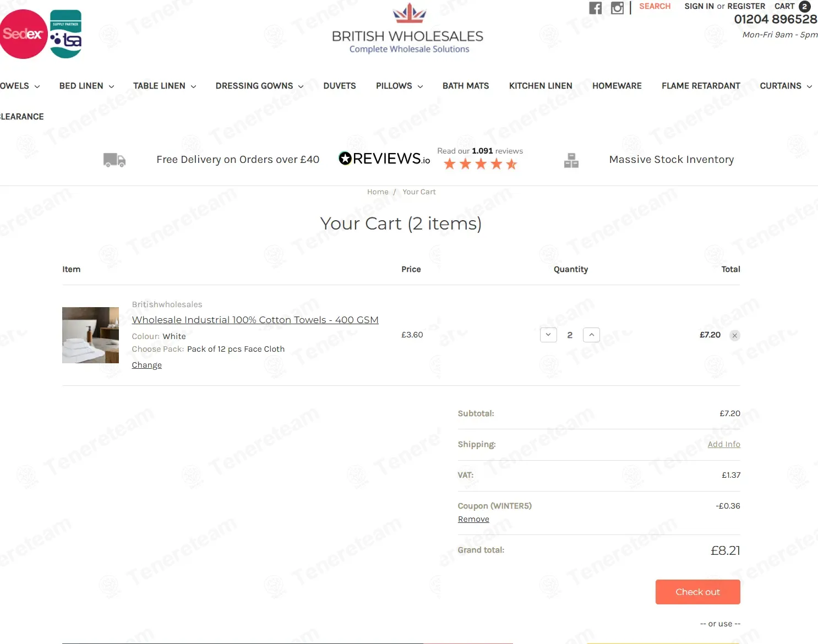
Task: Open the Instagram page icon
Action: (617, 8)
